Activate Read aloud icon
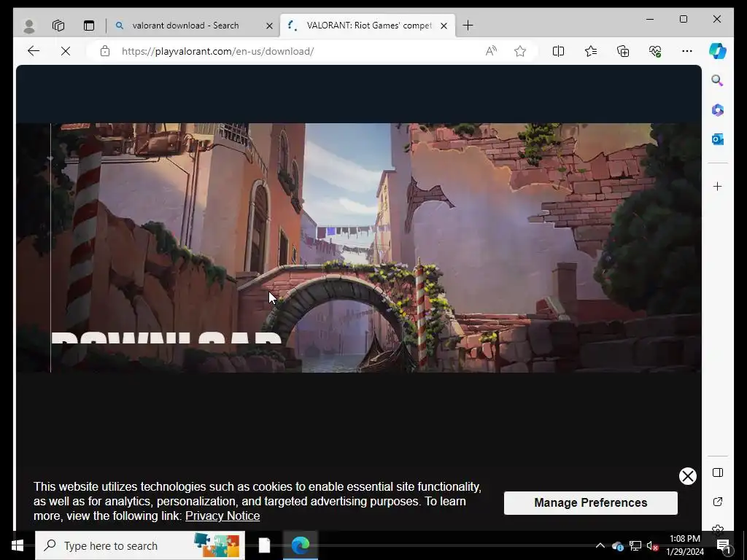Viewport: 747px width, 560px height. [x=491, y=51]
